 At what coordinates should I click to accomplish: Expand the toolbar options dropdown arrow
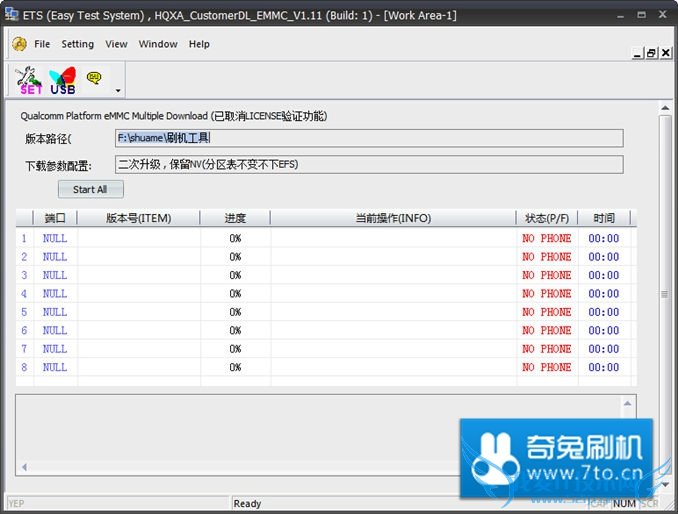118,91
